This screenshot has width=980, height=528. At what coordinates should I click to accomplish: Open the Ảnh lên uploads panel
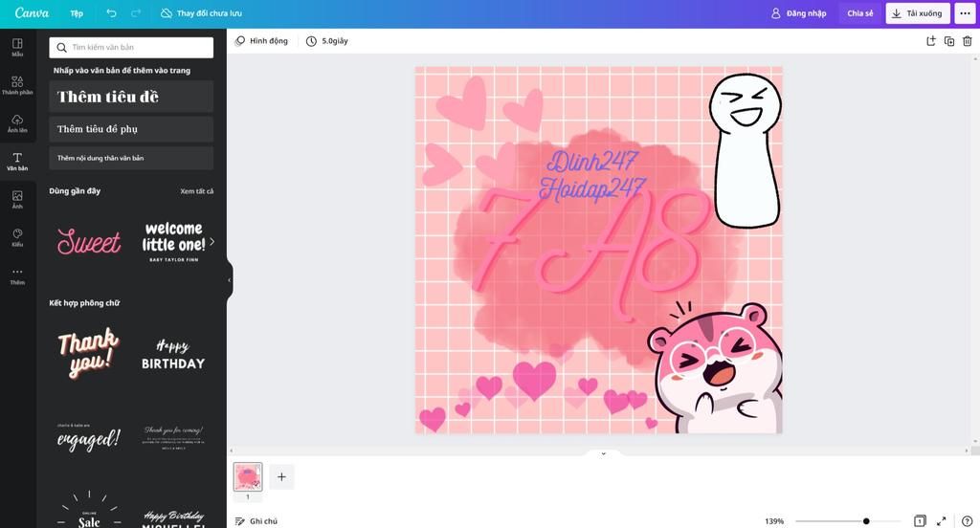17,123
